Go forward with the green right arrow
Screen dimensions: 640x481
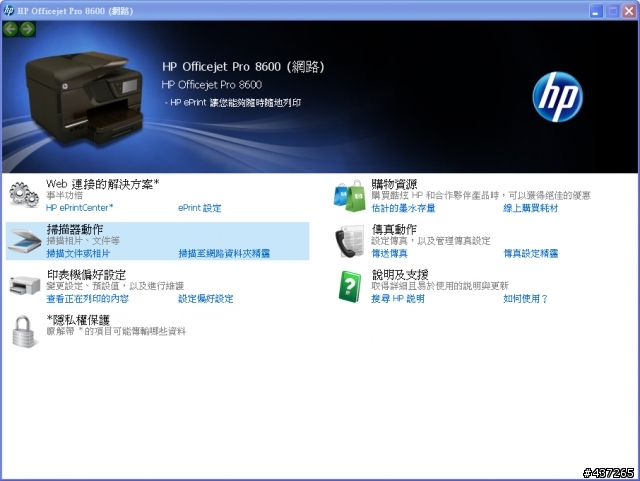(x=27, y=29)
